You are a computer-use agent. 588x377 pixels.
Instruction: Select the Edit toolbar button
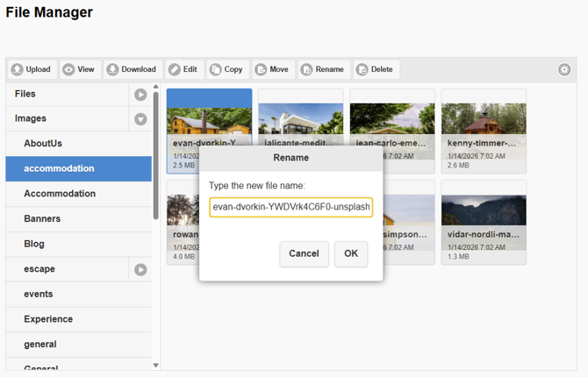pyautogui.click(x=184, y=69)
